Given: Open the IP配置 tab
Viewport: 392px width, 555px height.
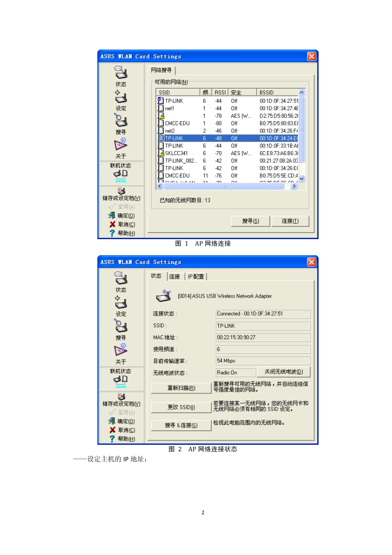Looking at the screenshot, I should pos(196,277).
